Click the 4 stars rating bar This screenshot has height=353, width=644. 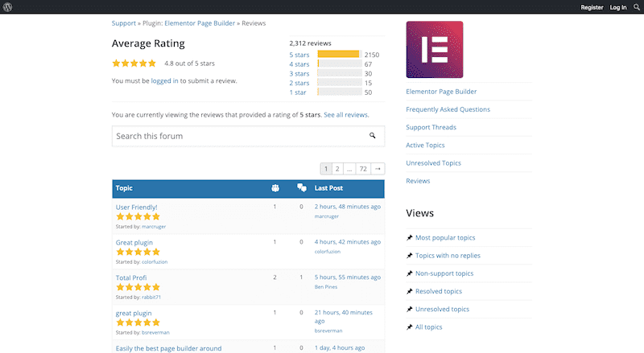pos(340,64)
